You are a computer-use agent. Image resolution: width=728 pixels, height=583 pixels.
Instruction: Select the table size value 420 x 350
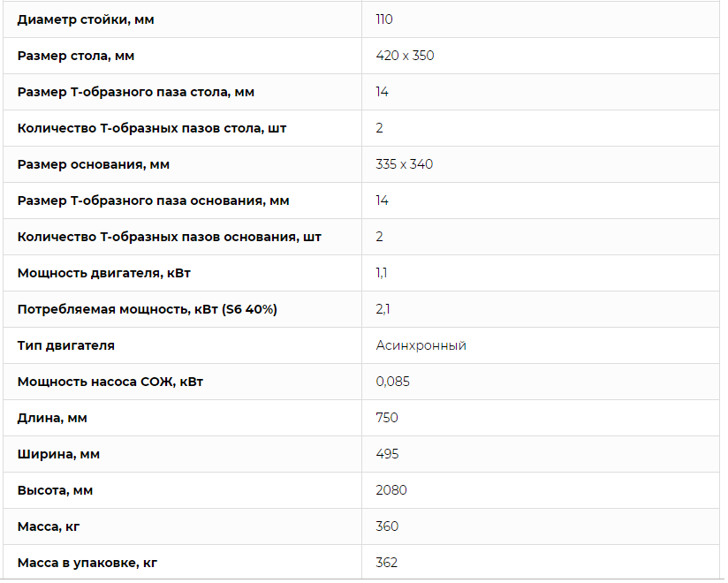[405, 56]
